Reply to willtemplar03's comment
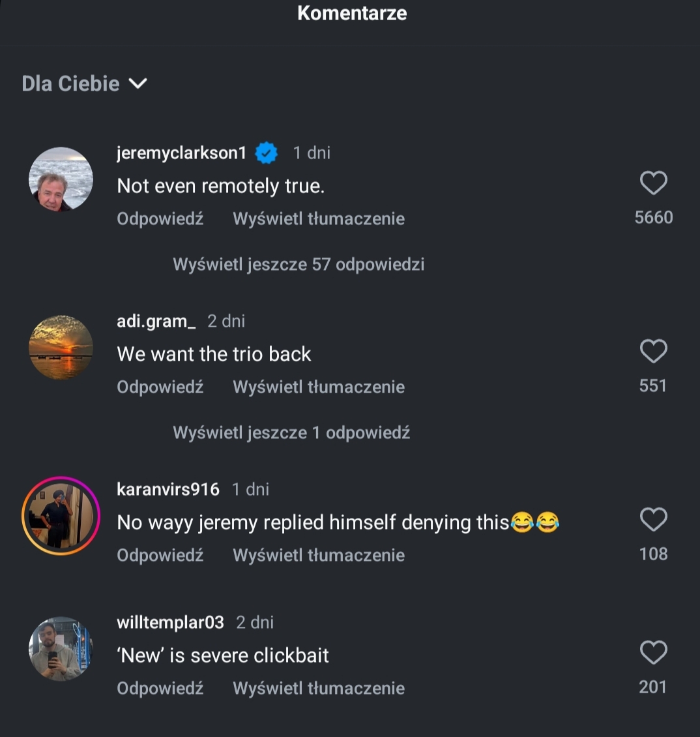 pos(160,688)
